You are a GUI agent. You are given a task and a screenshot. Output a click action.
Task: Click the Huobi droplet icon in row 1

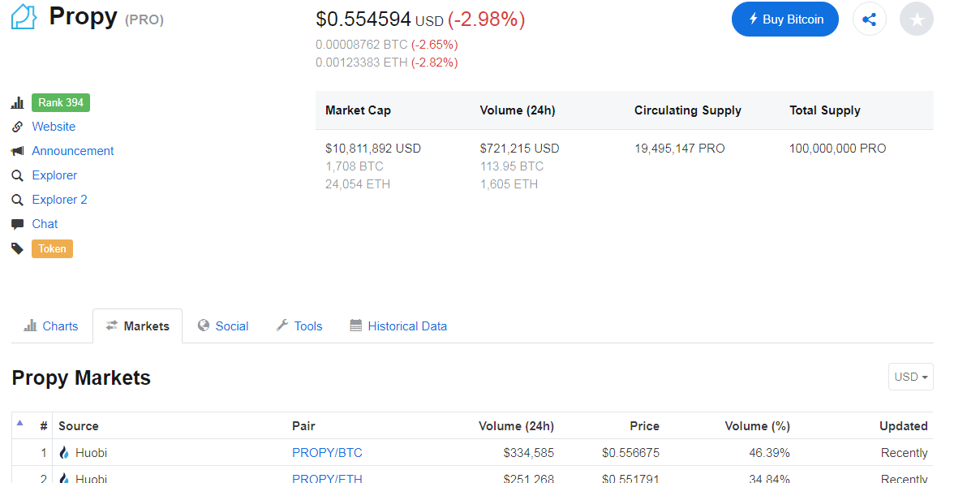pyautogui.click(x=65, y=453)
